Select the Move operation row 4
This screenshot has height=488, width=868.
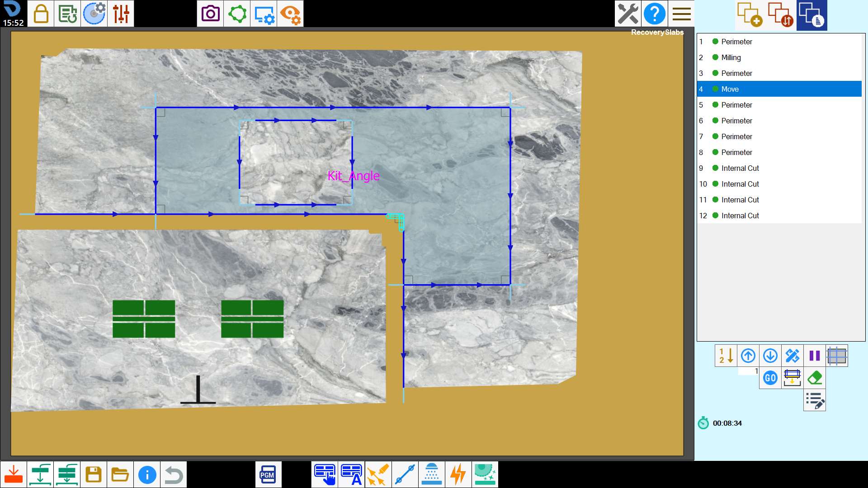pyautogui.click(x=779, y=89)
